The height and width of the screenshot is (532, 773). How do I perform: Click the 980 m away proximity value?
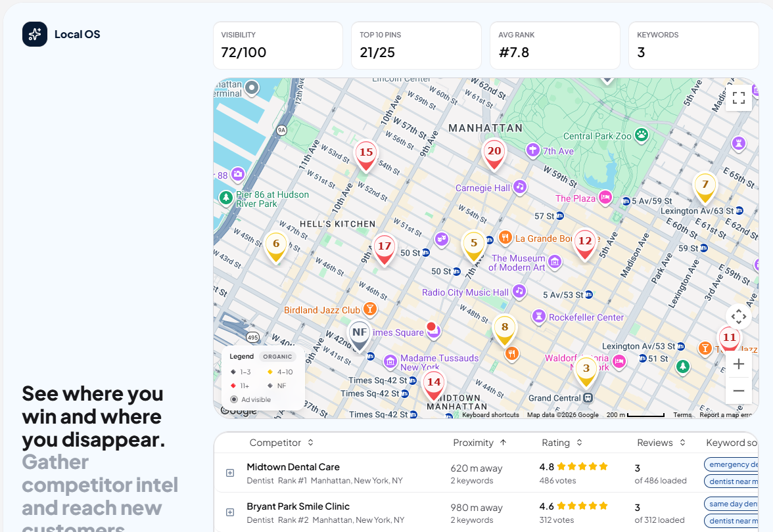[x=477, y=508]
